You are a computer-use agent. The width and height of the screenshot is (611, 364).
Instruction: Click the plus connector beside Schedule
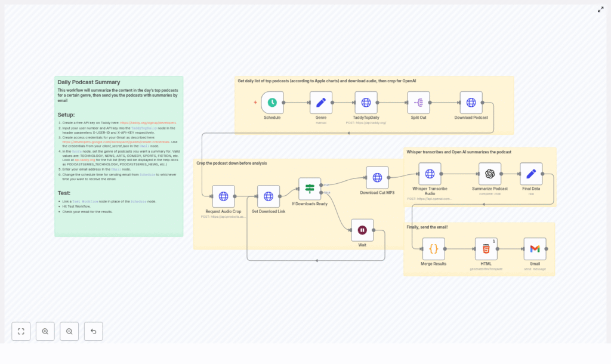coord(255,103)
